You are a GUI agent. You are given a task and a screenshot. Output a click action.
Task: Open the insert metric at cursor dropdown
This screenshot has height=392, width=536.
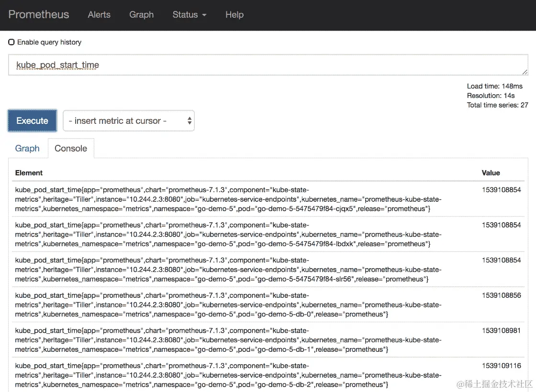pyautogui.click(x=129, y=120)
